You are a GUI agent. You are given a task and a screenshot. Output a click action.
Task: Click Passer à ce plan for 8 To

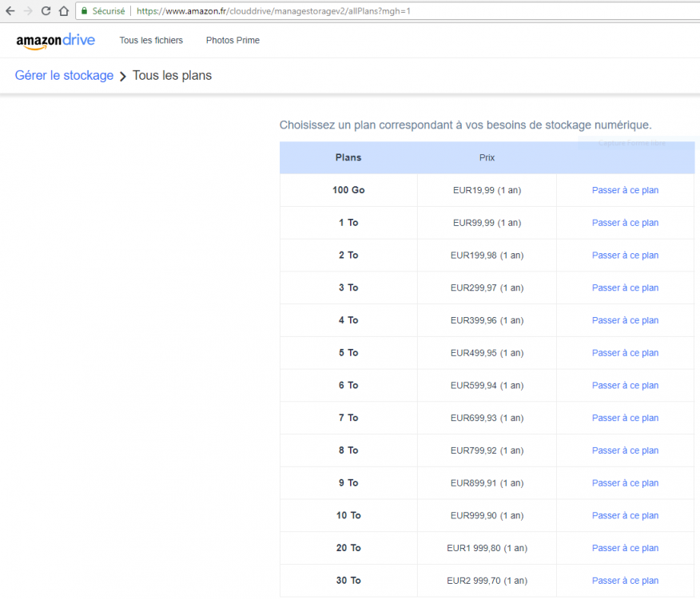point(625,450)
